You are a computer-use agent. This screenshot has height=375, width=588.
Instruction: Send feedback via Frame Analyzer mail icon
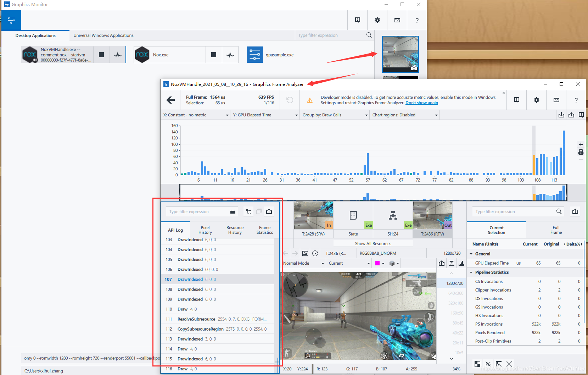click(x=556, y=100)
